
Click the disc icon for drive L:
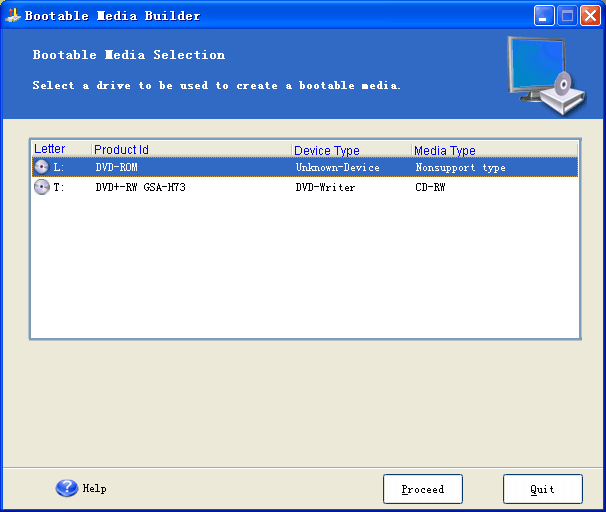(41, 167)
